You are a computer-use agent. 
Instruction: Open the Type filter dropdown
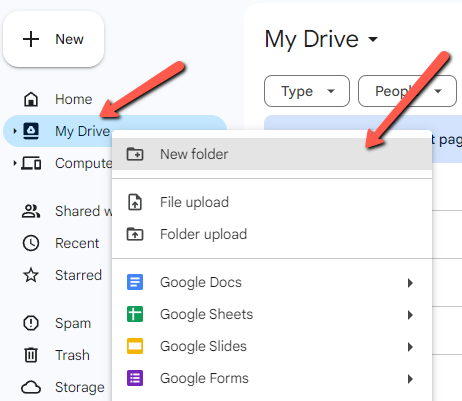point(307,91)
